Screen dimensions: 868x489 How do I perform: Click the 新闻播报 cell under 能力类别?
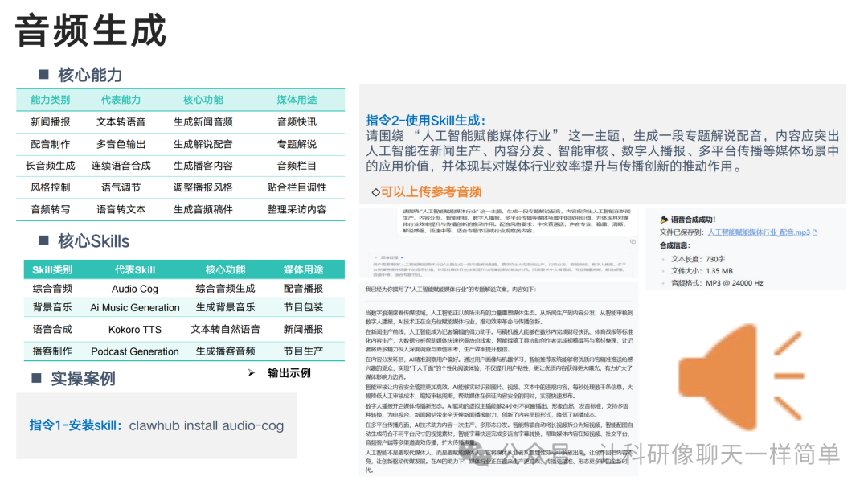pos(51,121)
